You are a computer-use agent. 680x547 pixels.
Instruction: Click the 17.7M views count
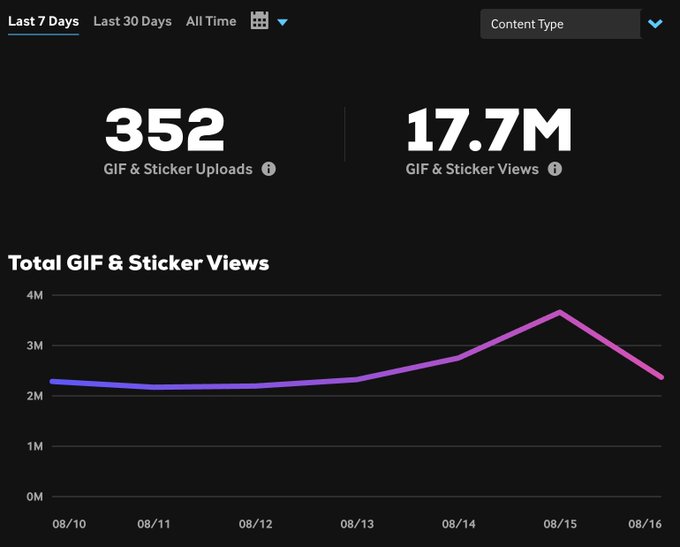[489, 130]
